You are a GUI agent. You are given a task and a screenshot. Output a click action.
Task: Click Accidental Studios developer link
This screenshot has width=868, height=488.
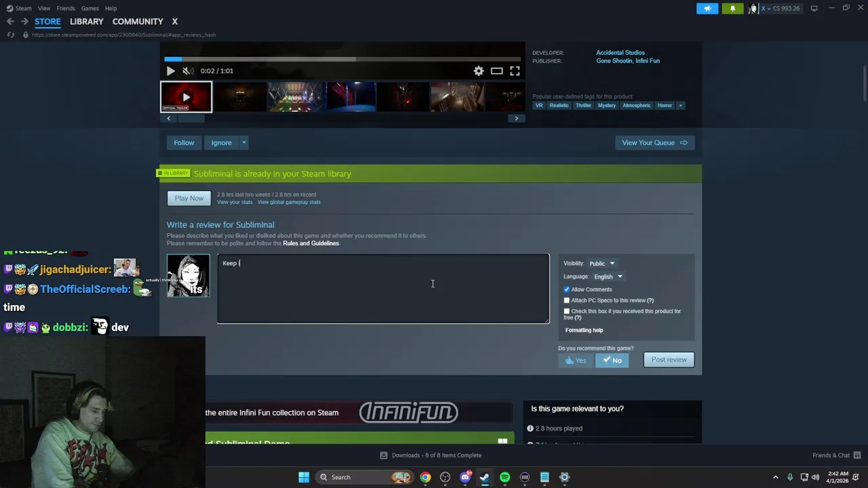coord(620,52)
